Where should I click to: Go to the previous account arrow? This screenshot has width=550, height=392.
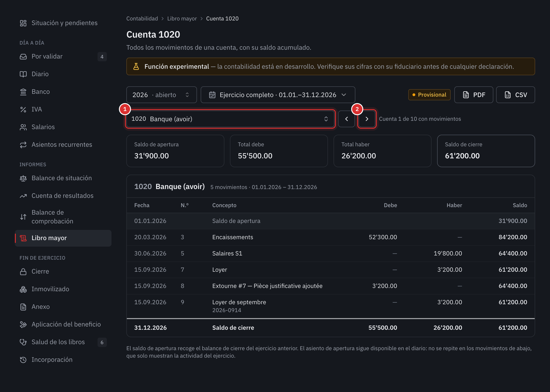coord(347,119)
